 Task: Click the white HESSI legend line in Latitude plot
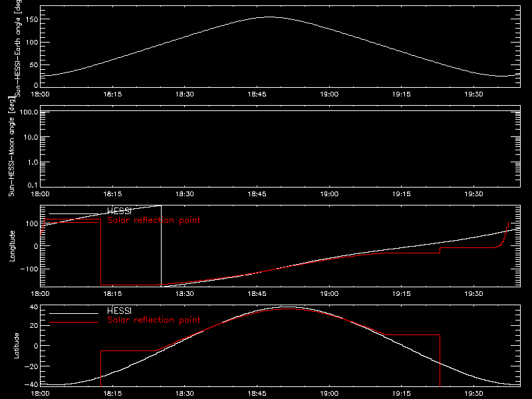coord(74,313)
